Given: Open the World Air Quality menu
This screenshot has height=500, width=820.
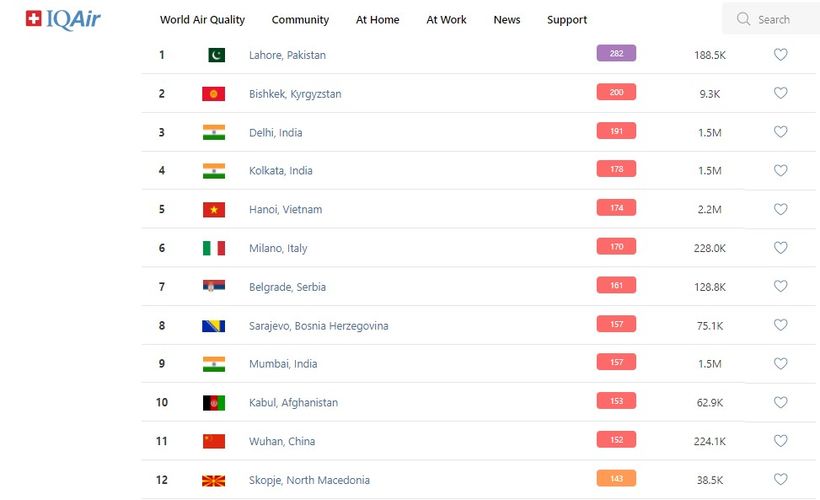Looking at the screenshot, I should pyautogui.click(x=202, y=20).
